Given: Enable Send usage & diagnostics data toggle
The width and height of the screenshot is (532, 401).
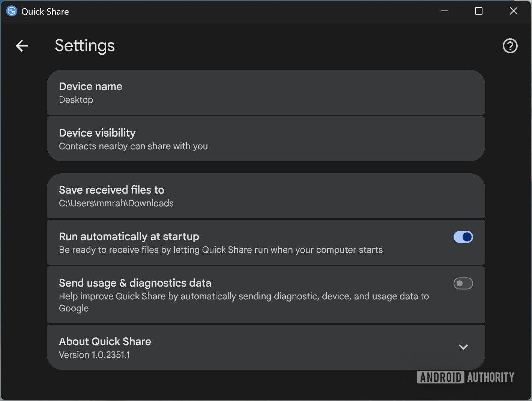Looking at the screenshot, I should pyautogui.click(x=463, y=284).
